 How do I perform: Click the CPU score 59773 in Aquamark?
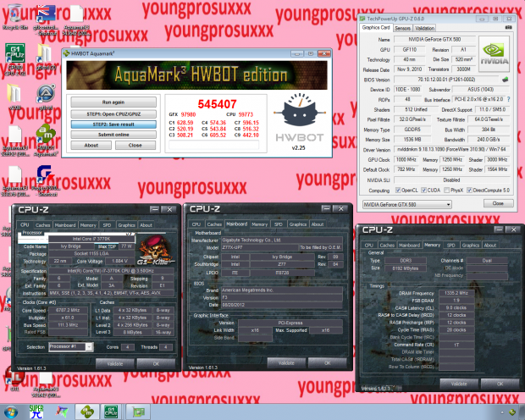[x=246, y=114]
